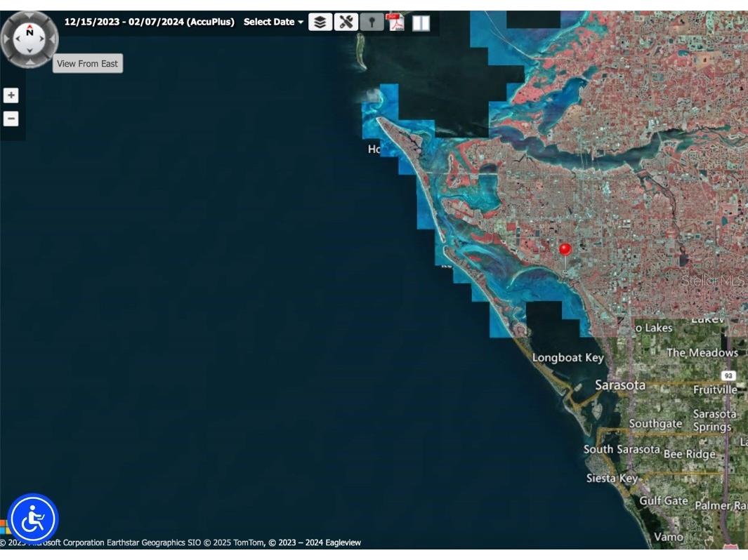Toggle the dual-pane split view

421,22
